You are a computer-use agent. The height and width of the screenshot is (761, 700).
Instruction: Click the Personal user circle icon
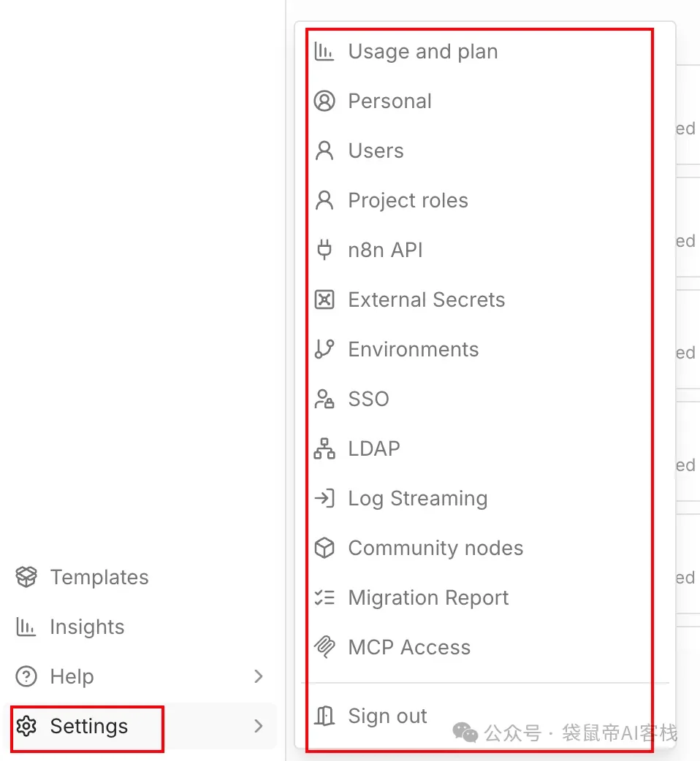(x=324, y=102)
